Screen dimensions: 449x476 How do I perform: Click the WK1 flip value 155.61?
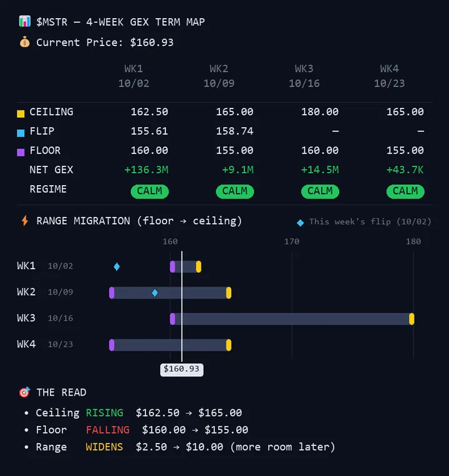tap(150, 131)
